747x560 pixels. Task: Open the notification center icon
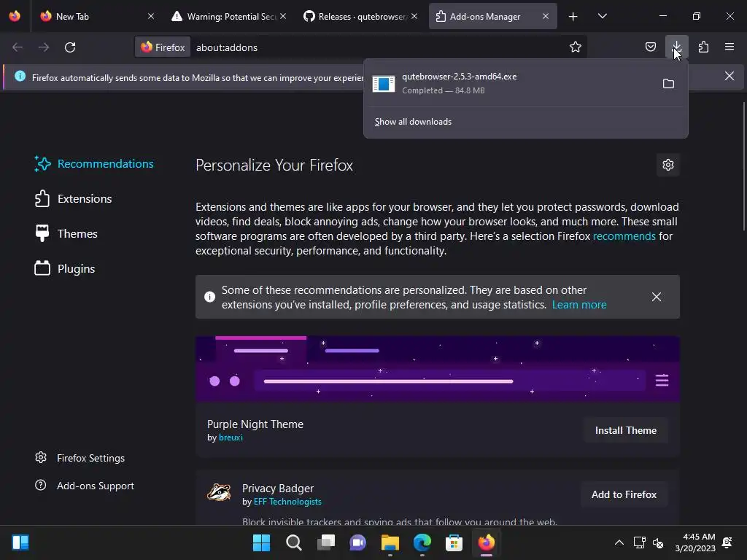[727, 542]
